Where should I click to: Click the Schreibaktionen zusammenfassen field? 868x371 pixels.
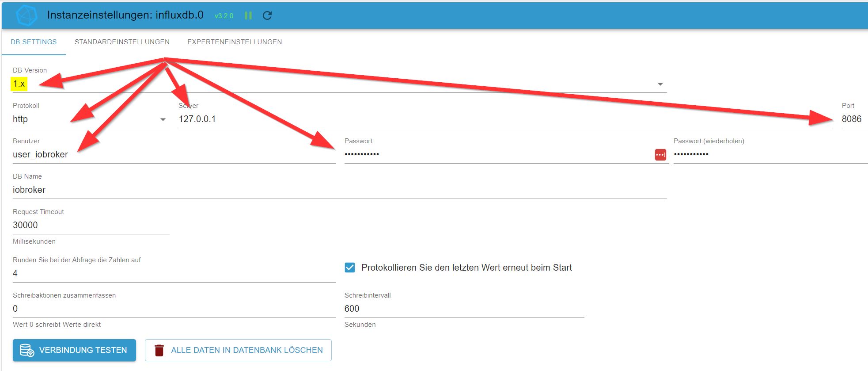click(174, 309)
